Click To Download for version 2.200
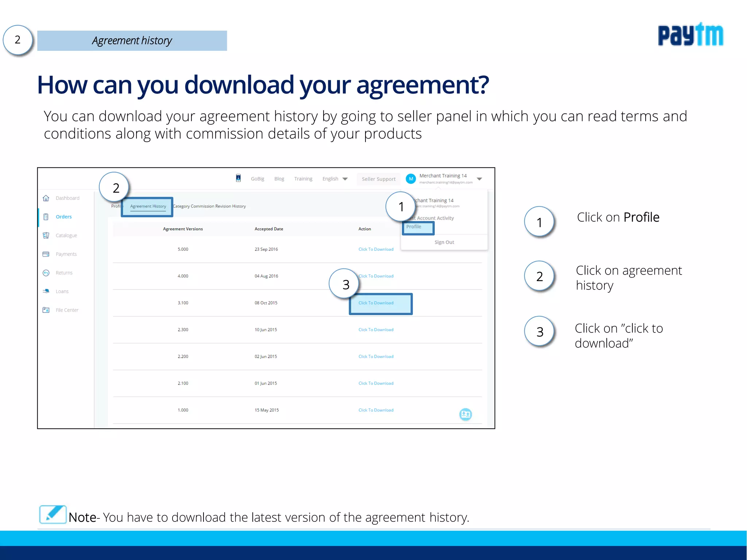 [376, 356]
